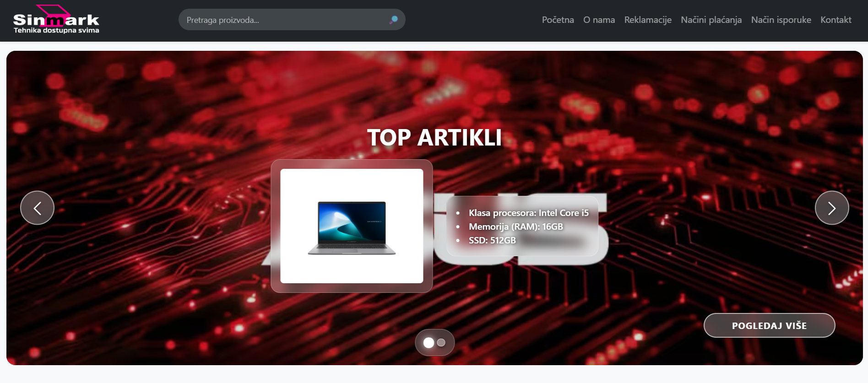Focus the Pretraga proizvoda search field
Screen dimensions: 868x383
tap(292, 20)
